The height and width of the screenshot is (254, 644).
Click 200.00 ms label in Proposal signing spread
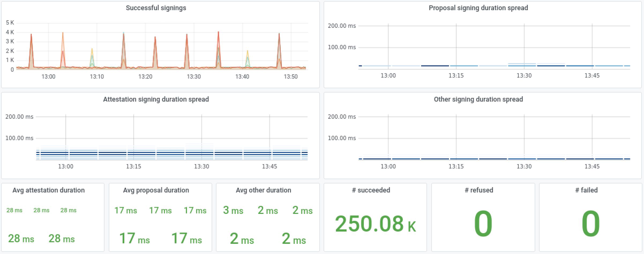pos(342,26)
